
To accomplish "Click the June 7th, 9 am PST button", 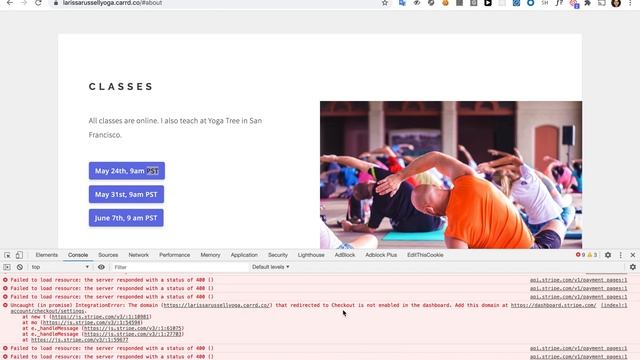I will [x=126, y=218].
